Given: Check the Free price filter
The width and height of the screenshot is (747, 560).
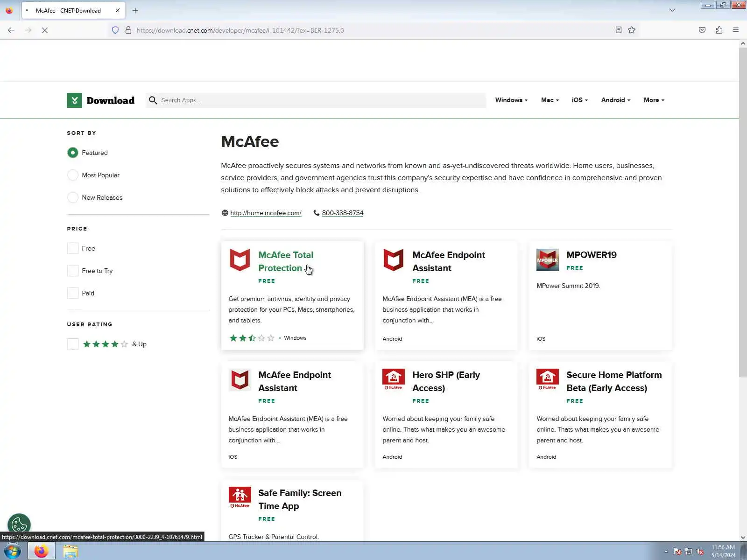Looking at the screenshot, I should point(73,248).
